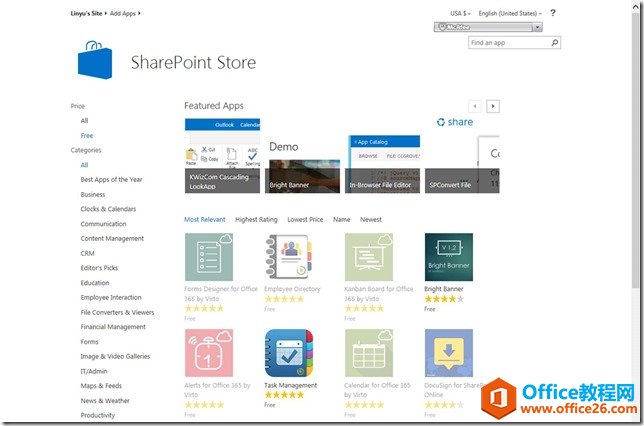Click the search magnifier icon

click(555, 43)
